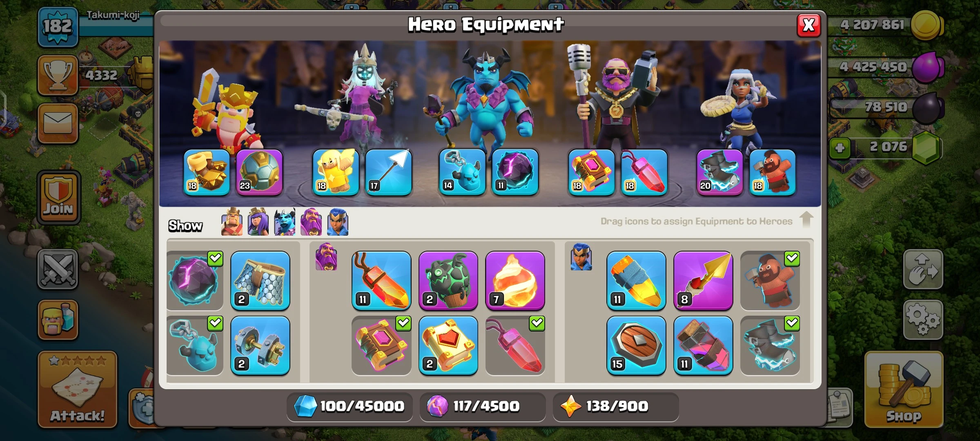980x441 pixels.
Task: Tap the upward arrow next to drag hint
Action: point(806,219)
